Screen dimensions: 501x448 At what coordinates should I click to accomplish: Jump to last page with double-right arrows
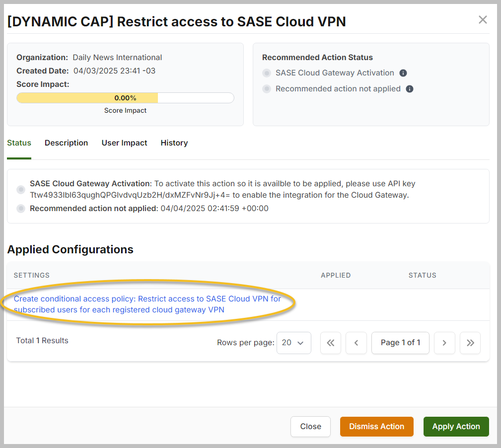click(470, 343)
